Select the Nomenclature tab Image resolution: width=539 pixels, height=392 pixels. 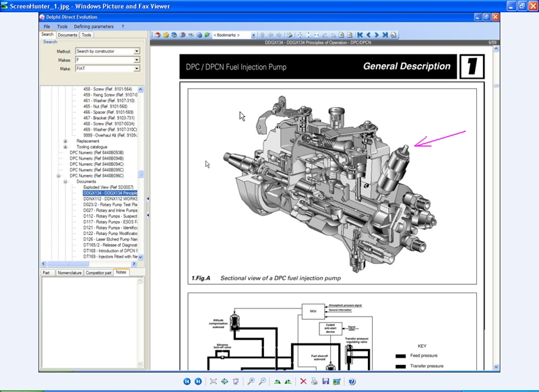(69, 273)
